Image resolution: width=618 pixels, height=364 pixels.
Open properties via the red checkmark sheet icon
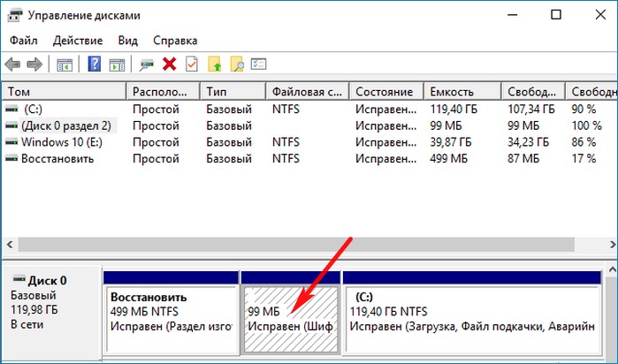[192, 64]
